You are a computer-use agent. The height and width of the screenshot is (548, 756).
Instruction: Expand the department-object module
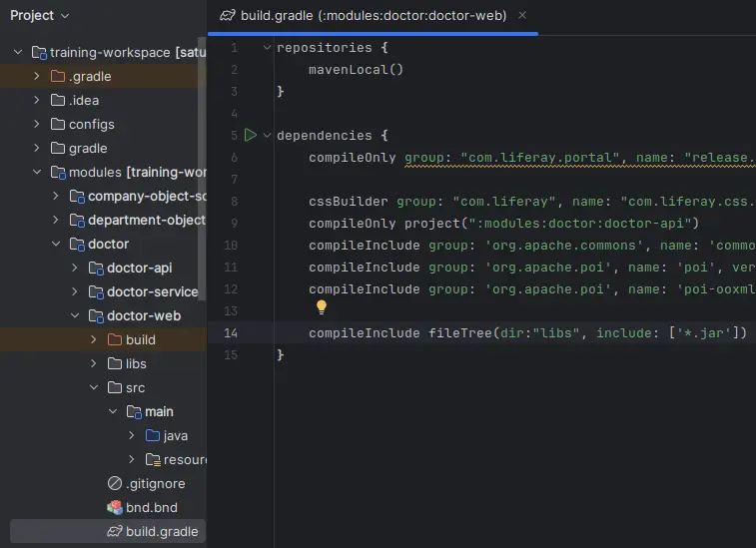coord(56,220)
